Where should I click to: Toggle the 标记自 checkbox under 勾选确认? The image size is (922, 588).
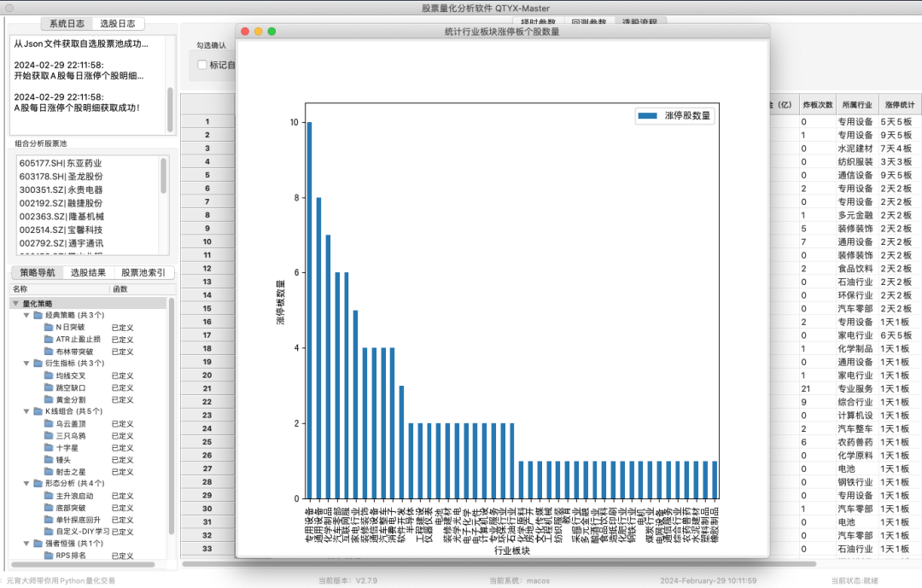(202, 65)
